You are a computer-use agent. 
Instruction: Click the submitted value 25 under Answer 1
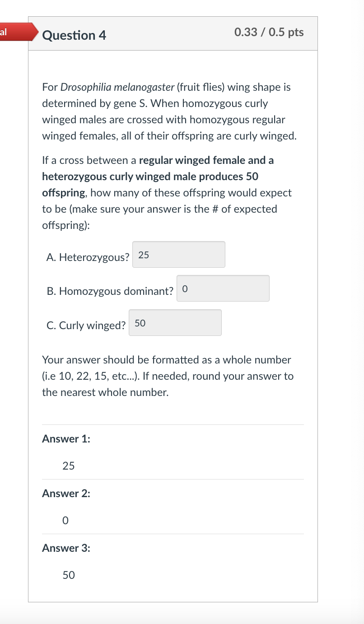[x=68, y=466]
